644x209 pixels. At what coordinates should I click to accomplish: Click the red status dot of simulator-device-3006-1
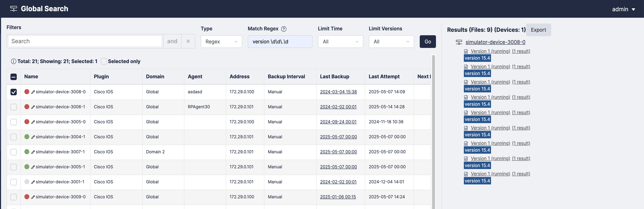(27, 107)
